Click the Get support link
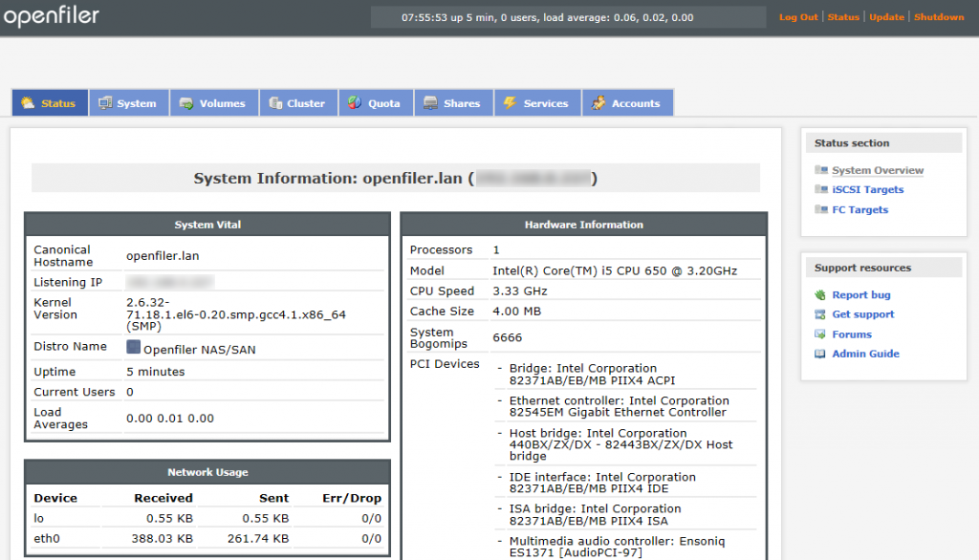Screen dimensions: 979x560 [863, 314]
